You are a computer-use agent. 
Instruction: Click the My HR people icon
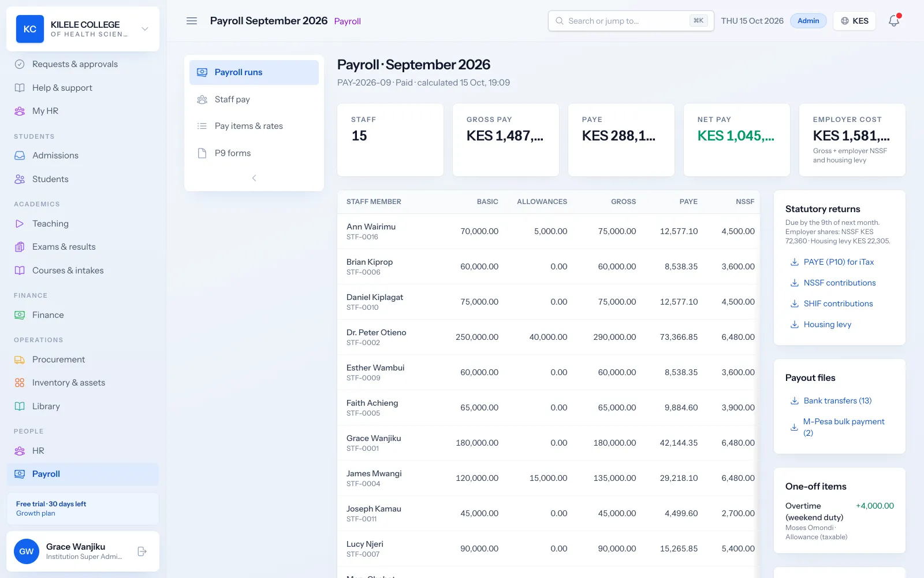tap(20, 111)
